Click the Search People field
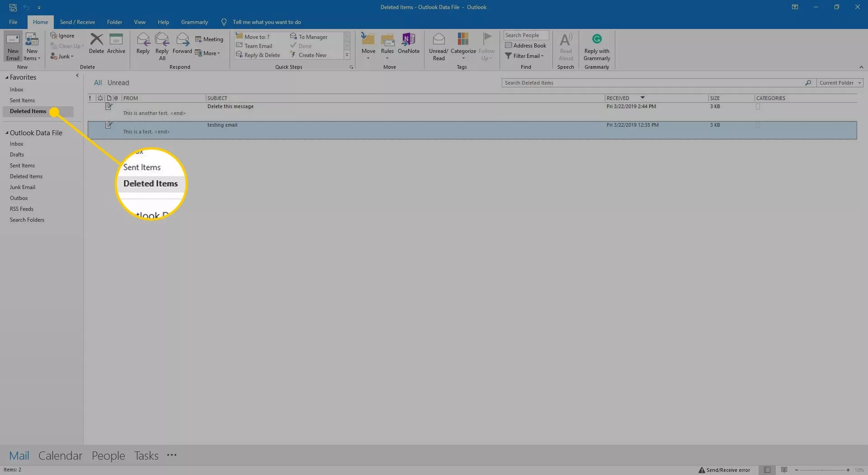Viewport: 868px width, 475px height. click(526, 35)
